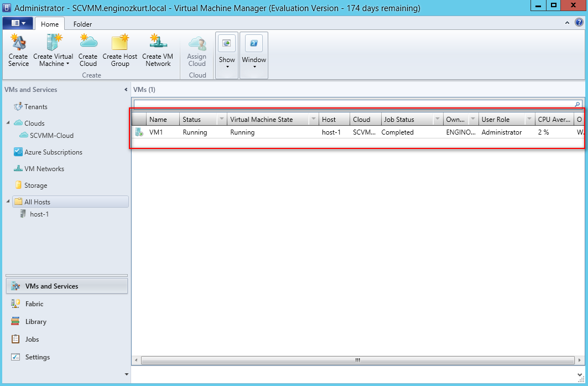The height and width of the screenshot is (386, 588).
Task: Click the VM1 running status icon
Action: click(x=139, y=132)
